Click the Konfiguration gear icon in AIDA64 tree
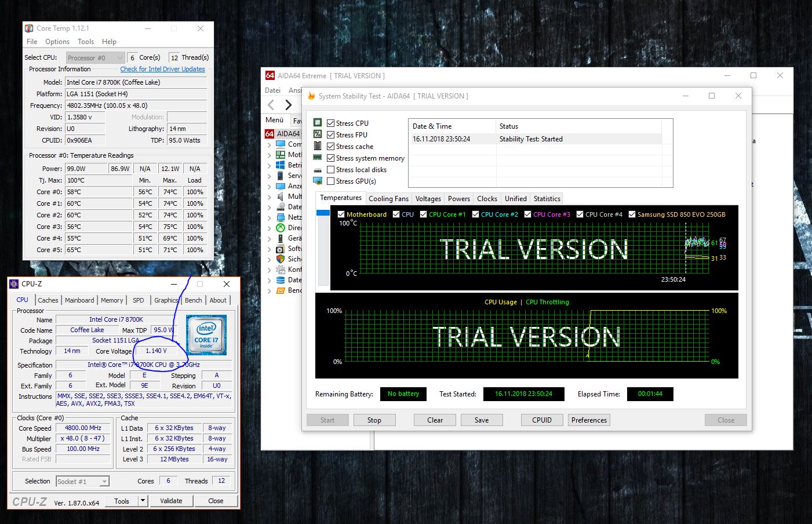 click(x=281, y=270)
